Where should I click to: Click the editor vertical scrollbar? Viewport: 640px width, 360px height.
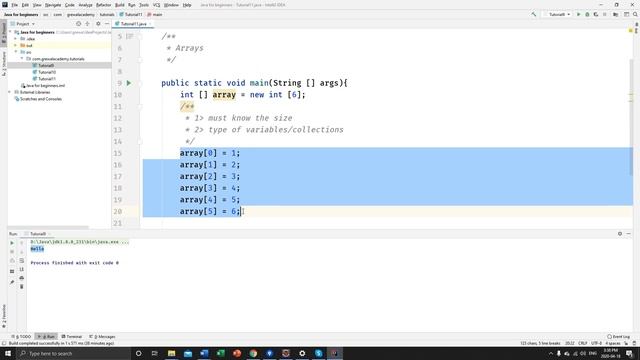click(631, 118)
